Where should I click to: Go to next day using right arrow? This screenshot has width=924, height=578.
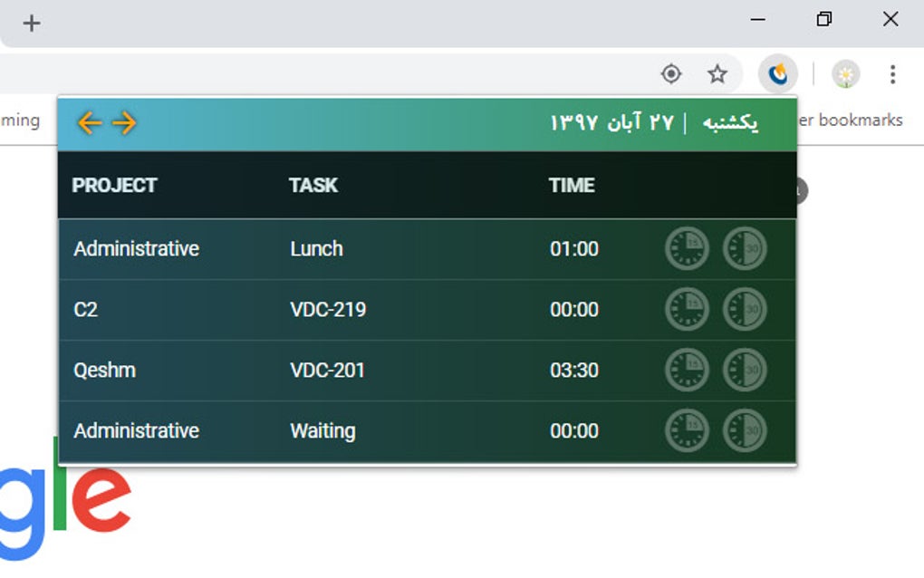point(125,122)
